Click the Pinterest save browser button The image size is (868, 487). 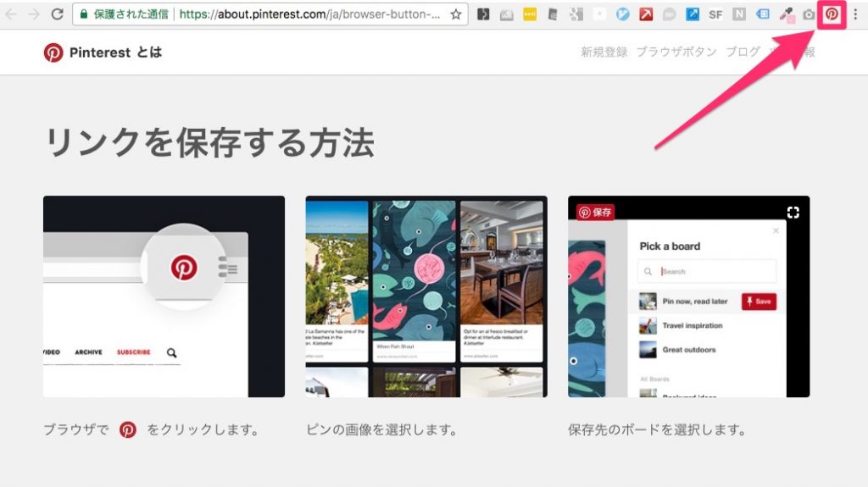click(x=832, y=14)
